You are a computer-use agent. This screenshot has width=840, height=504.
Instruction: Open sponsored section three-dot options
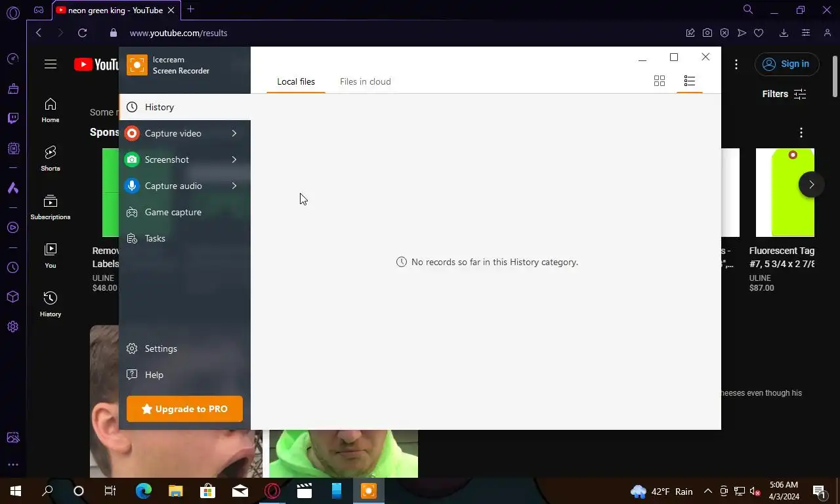(x=801, y=133)
